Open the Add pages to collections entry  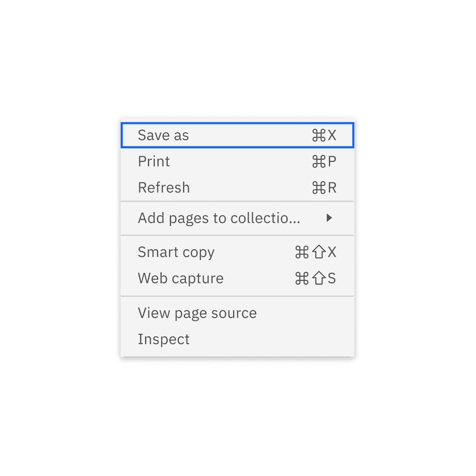[x=219, y=218]
